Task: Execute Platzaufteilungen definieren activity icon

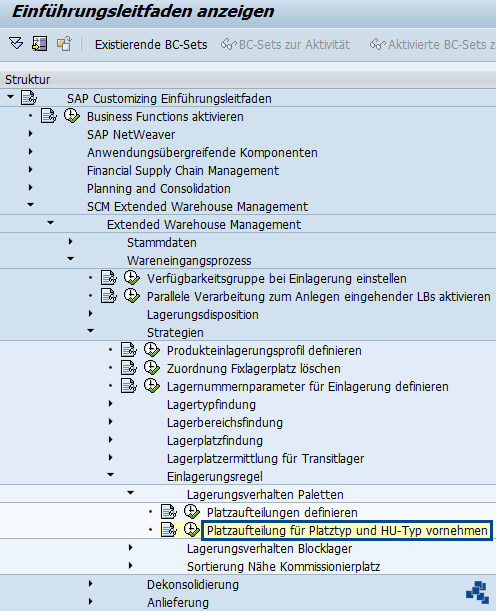Action: [192, 512]
